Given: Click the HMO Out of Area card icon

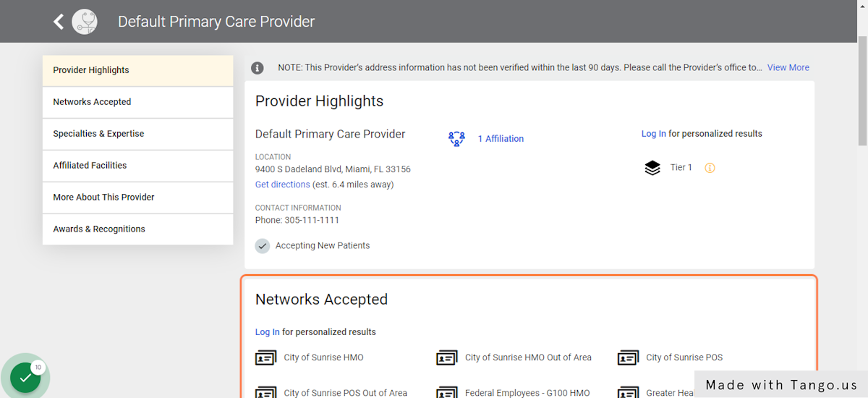Looking at the screenshot, I should point(447,357).
